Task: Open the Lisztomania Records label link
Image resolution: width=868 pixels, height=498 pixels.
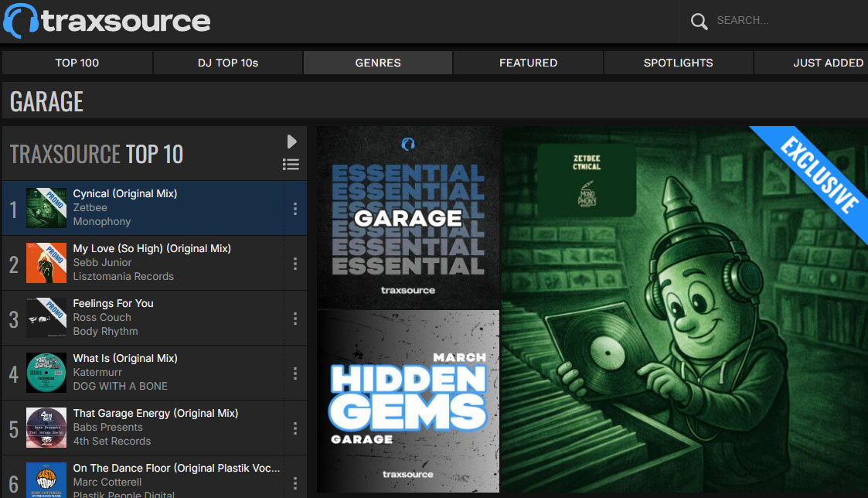Action: [124, 276]
